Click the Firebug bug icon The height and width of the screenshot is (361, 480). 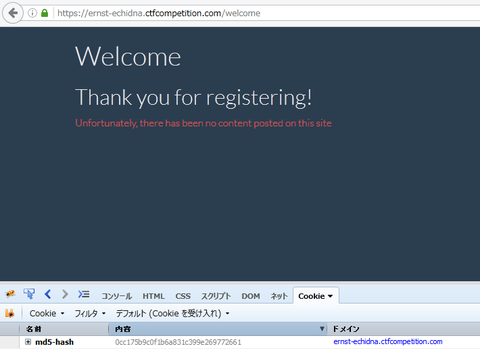10,294
